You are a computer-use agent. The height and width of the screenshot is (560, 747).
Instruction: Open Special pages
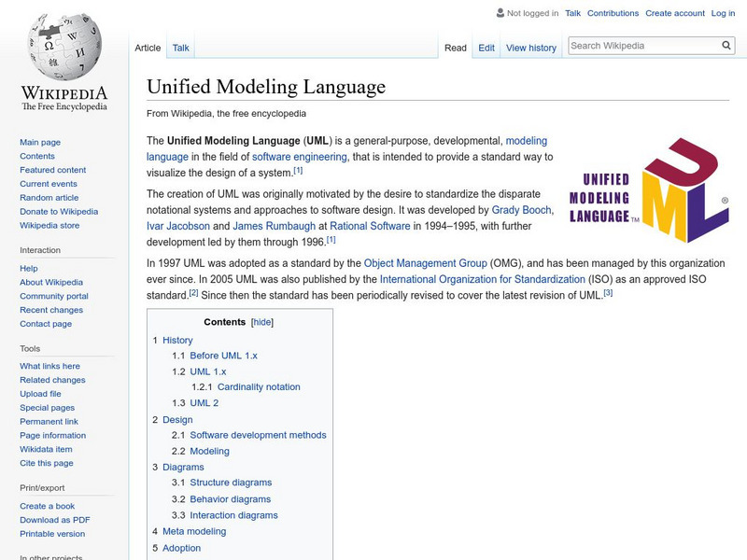(48, 408)
